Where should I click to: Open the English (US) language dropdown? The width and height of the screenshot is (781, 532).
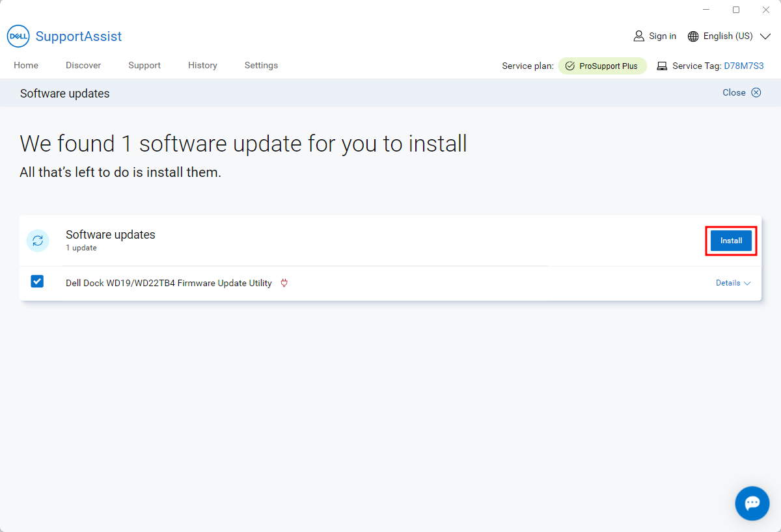(x=729, y=36)
